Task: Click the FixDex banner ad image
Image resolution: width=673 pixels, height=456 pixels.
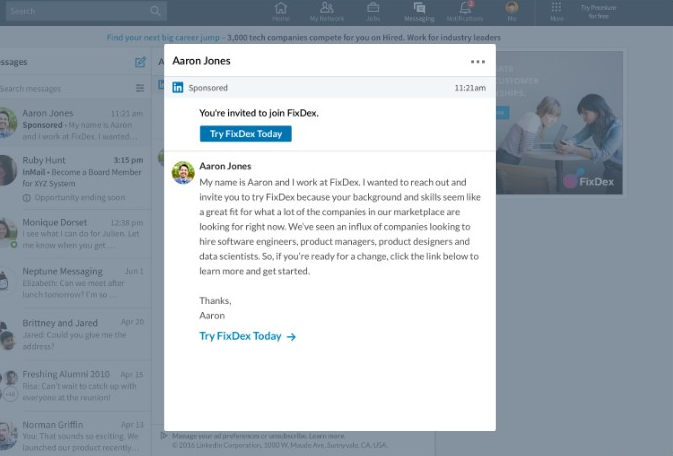Action: (x=559, y=123)
